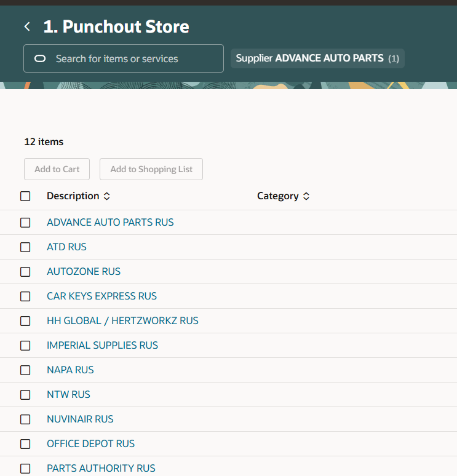The width and height of the screenshot is (457, 476).
Task: Click the Category column header label
Action: click(x=278, y=196)
